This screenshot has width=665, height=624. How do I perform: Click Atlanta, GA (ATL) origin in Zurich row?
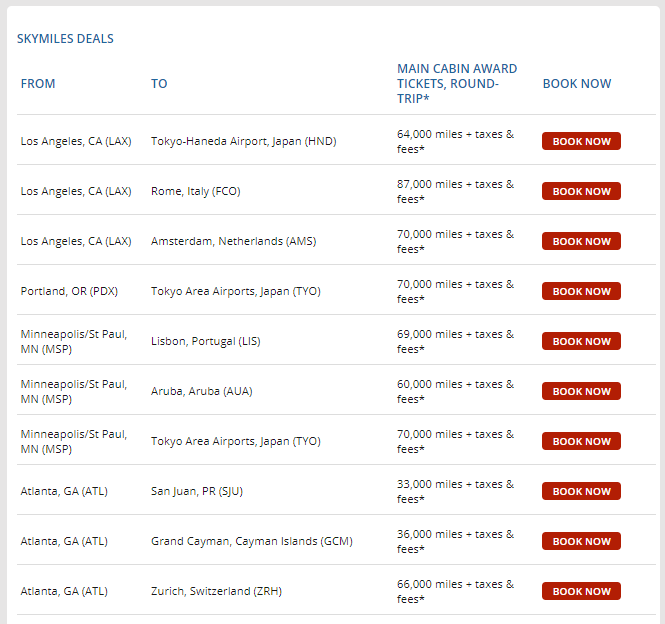point(64,592)
